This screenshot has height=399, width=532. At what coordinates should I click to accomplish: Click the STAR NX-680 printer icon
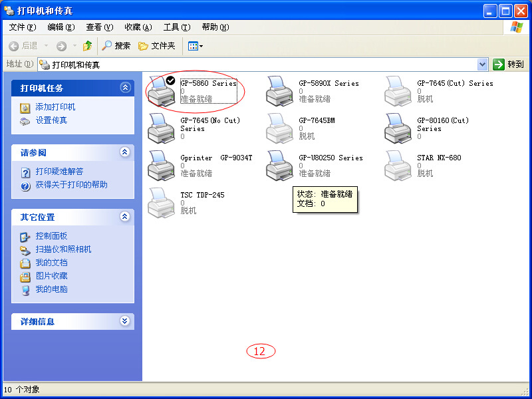(398, 166)
